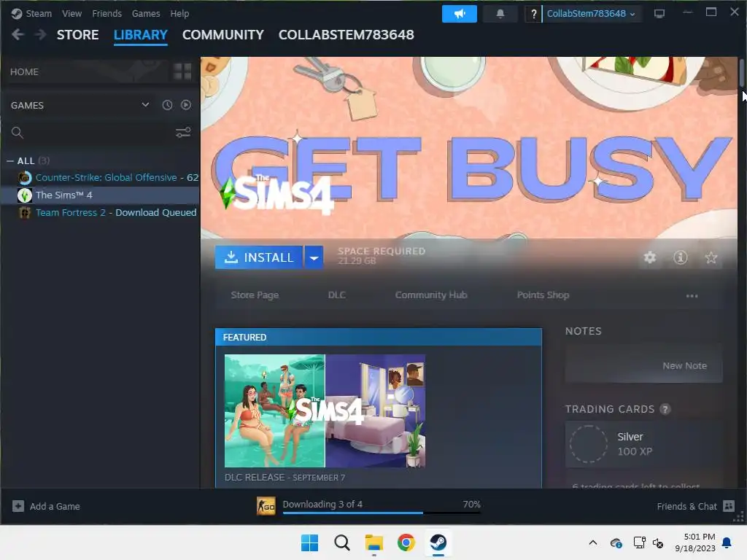
Task: Open The Sims 4 manage gear icon
Action: (x=650, y=257)
